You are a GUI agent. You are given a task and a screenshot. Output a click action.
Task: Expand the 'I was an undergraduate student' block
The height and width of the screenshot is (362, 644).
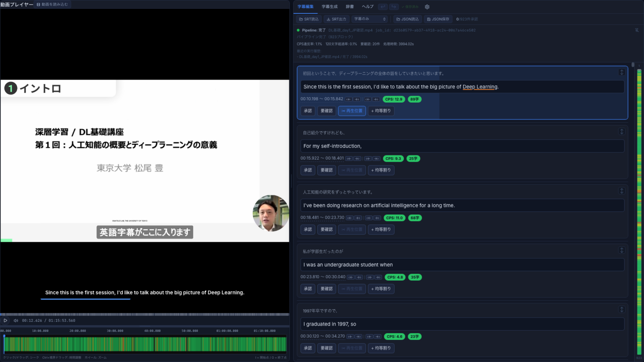622,250
